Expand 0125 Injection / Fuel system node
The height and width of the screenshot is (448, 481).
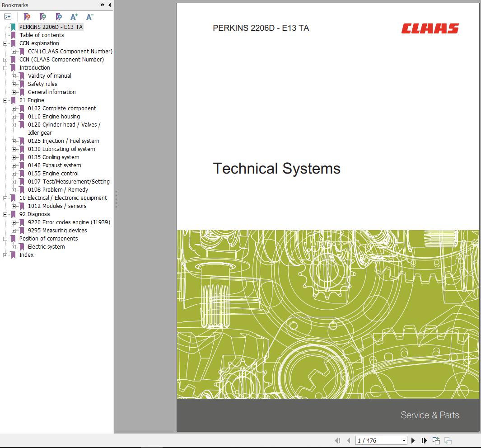[x=14, y=141]
